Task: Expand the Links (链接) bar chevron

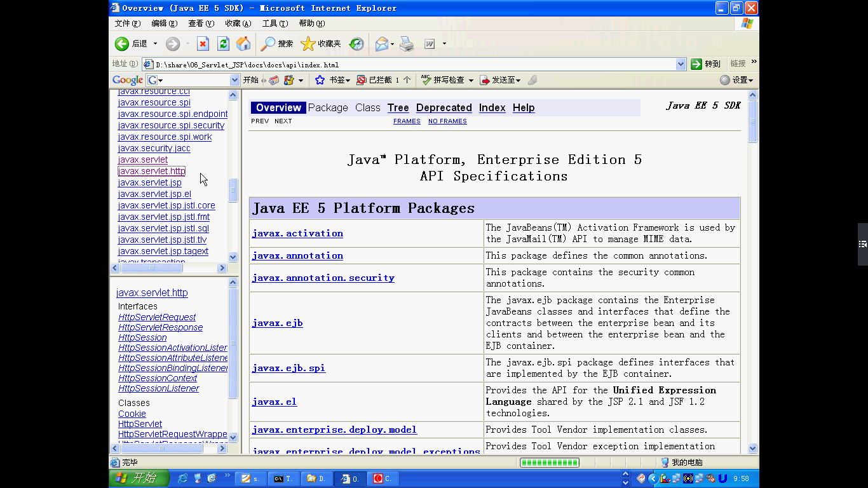Action: (x=754, y=62)
